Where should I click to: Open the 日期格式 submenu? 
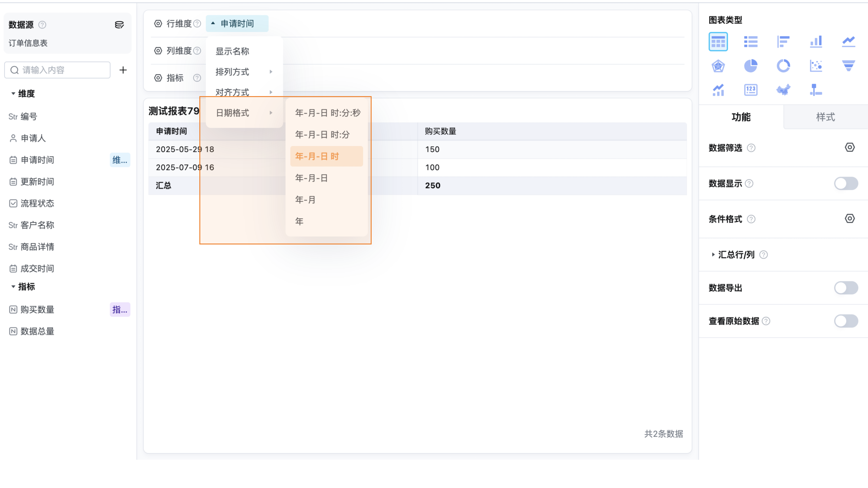(244, 113)
